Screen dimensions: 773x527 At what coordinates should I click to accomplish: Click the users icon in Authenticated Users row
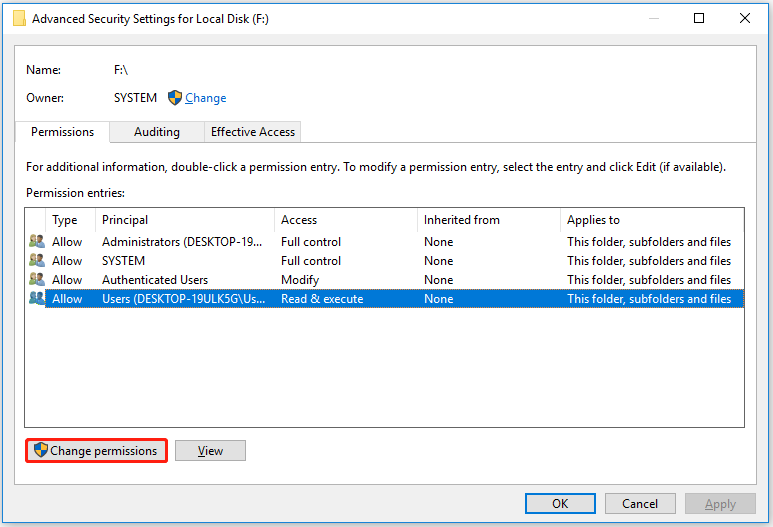tap(36, 280)
